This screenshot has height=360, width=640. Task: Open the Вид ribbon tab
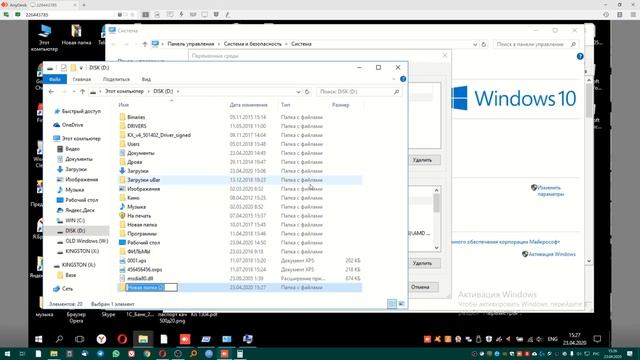tap(146, 79)
